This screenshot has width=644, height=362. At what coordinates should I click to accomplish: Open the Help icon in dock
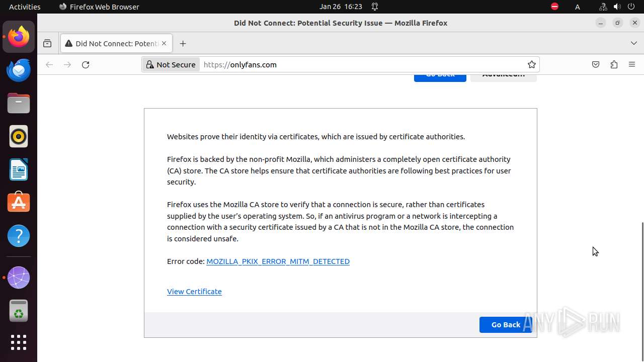click(x=19, y=236)
